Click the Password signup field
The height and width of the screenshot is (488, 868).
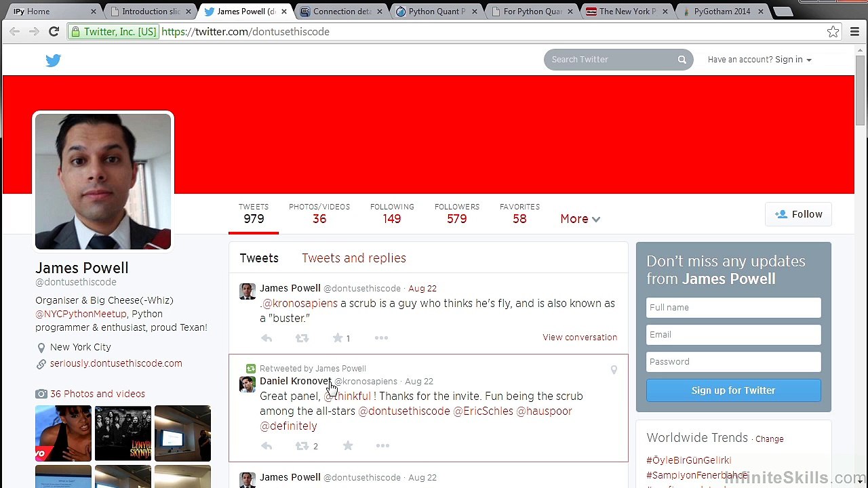point(733,362)
